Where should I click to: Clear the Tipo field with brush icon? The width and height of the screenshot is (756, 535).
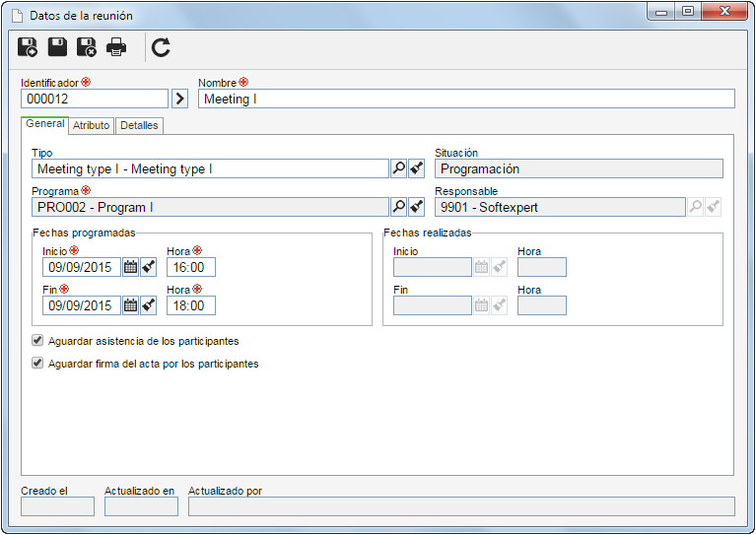417,168
